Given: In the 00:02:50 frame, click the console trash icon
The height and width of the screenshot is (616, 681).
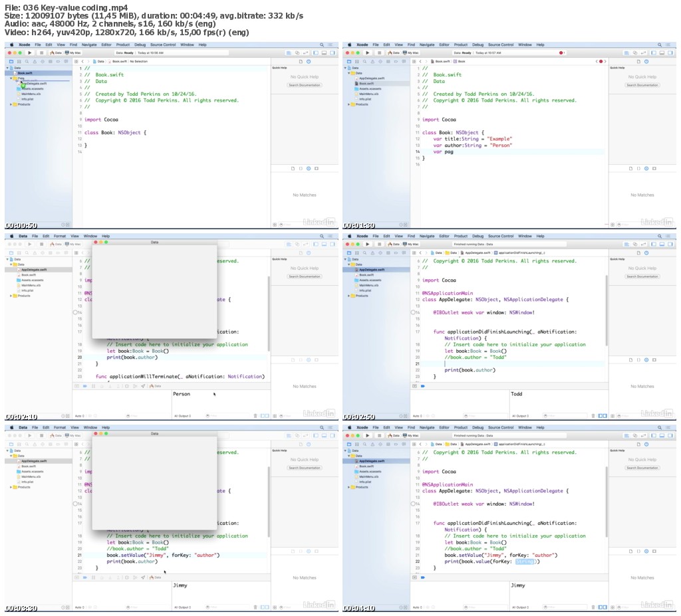Looking at the screenshot, I should tap(593, 416).
